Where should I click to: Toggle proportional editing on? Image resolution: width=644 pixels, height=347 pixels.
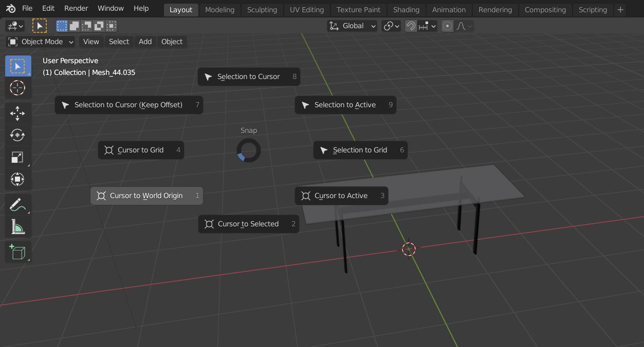click(x=448, y=26)
